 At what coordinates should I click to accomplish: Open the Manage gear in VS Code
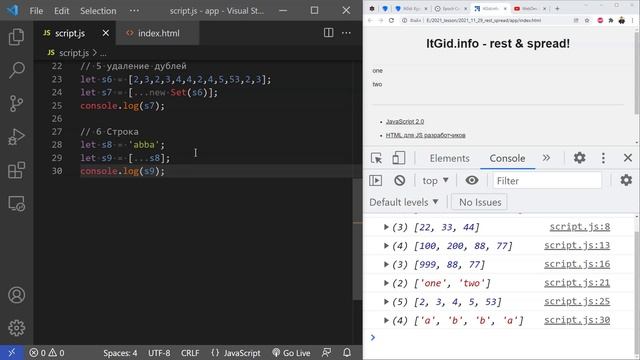click(16, 328)
